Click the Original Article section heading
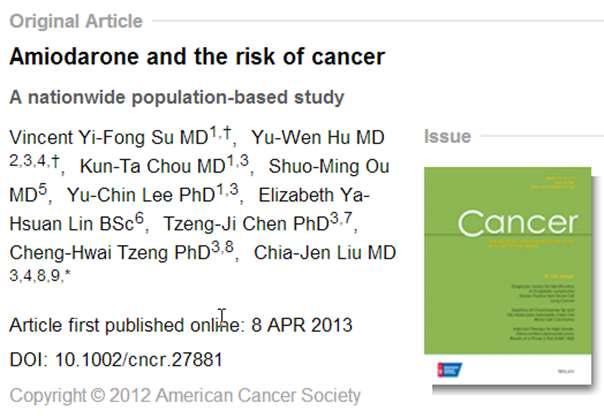604x418 pixels. pos(76,21)
